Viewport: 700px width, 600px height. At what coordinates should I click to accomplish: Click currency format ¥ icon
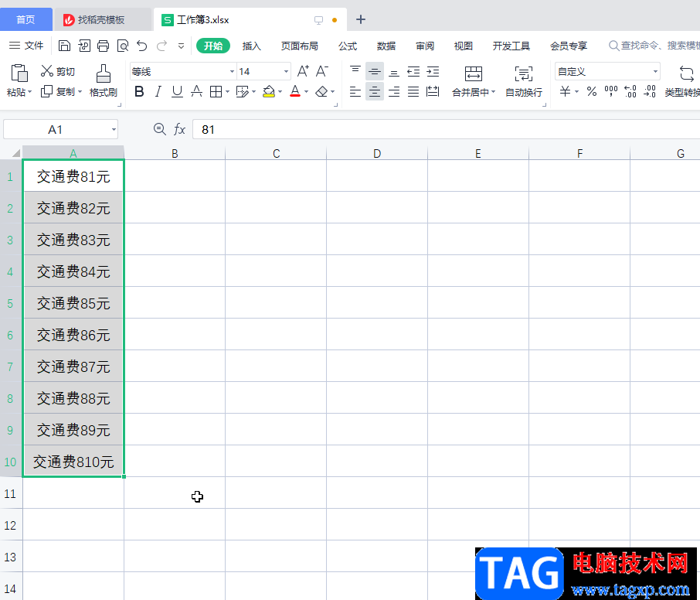(x=565, y=91)
